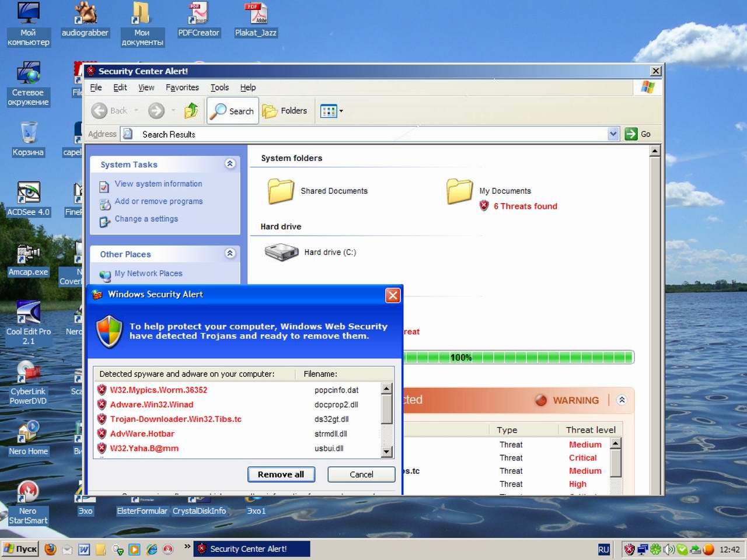Open Мой компьютер on the desktop
Screen dimensions: 747x560
click(x=28, y=24)
